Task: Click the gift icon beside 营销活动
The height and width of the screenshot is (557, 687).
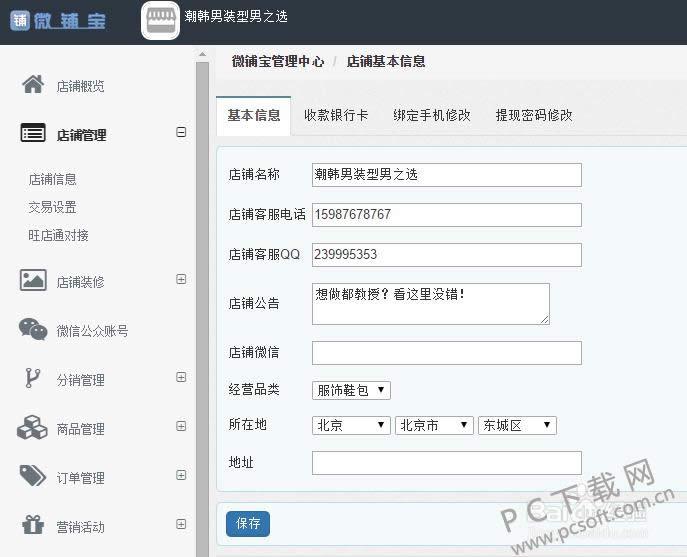Action: pyautogui.click(x=33, y=526)
